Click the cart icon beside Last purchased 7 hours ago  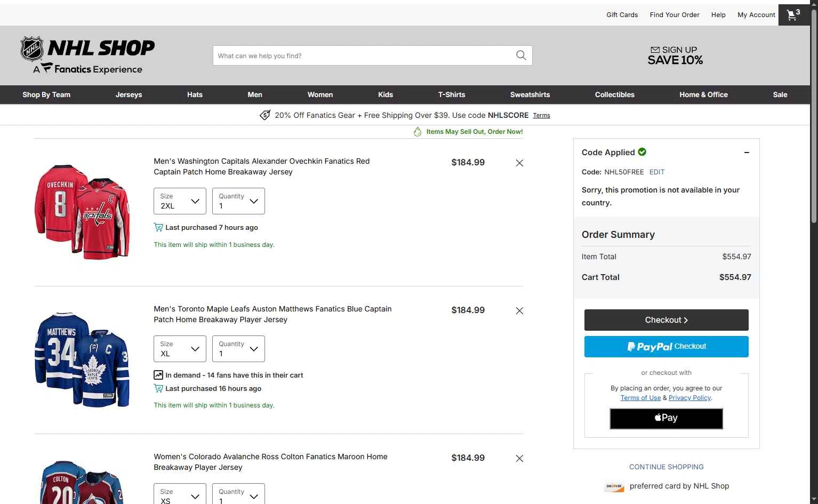(158, 227)
